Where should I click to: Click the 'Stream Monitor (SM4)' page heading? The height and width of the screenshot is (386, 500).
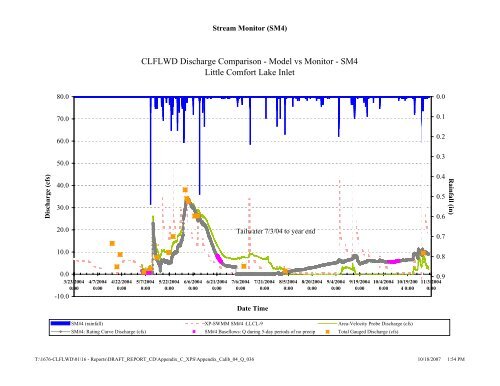[x=250, y=28]
